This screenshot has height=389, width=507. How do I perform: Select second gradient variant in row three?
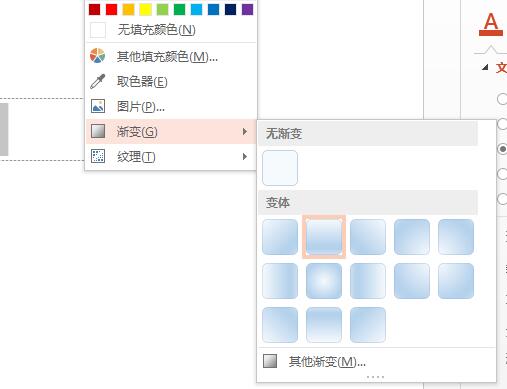(x=324, y=325)
